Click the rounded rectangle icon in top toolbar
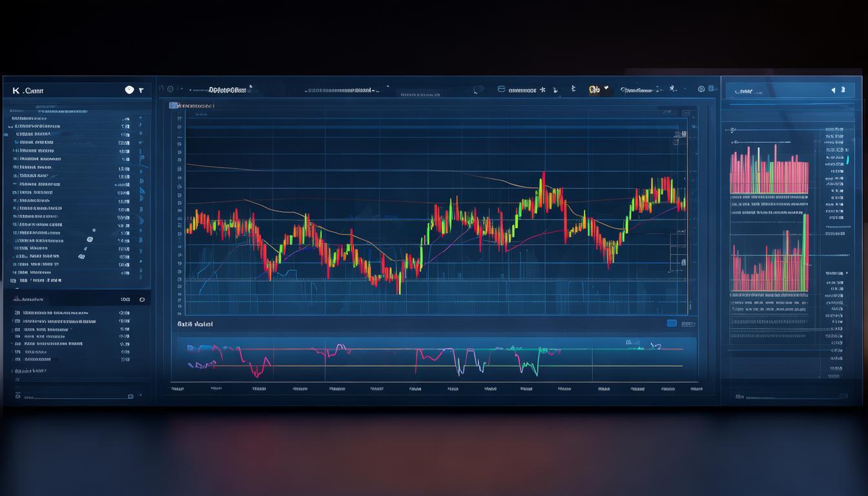Image resolution: width=868 pixels, height=496 pixels. click(501, 90)
